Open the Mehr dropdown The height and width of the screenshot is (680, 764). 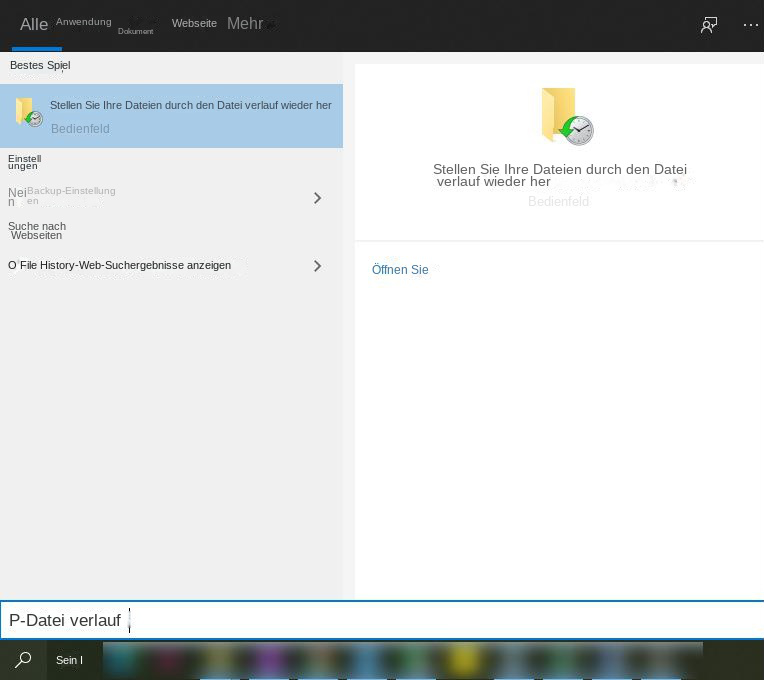(245, 23)
